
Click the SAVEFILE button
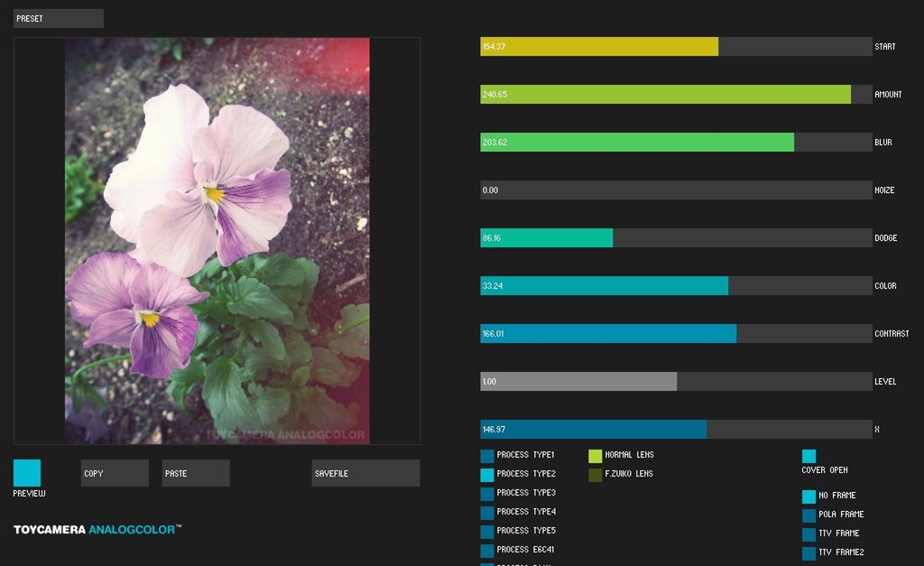click(366, 473)
